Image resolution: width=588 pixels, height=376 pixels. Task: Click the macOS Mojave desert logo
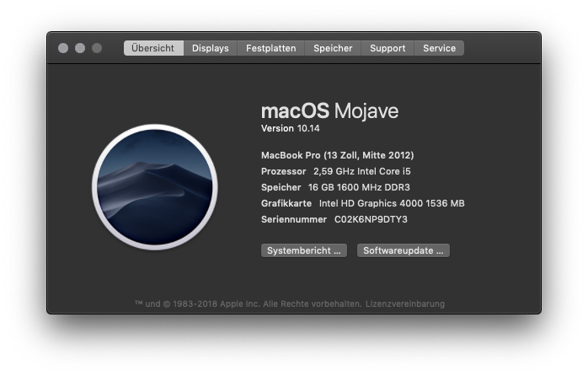point(155,187)
